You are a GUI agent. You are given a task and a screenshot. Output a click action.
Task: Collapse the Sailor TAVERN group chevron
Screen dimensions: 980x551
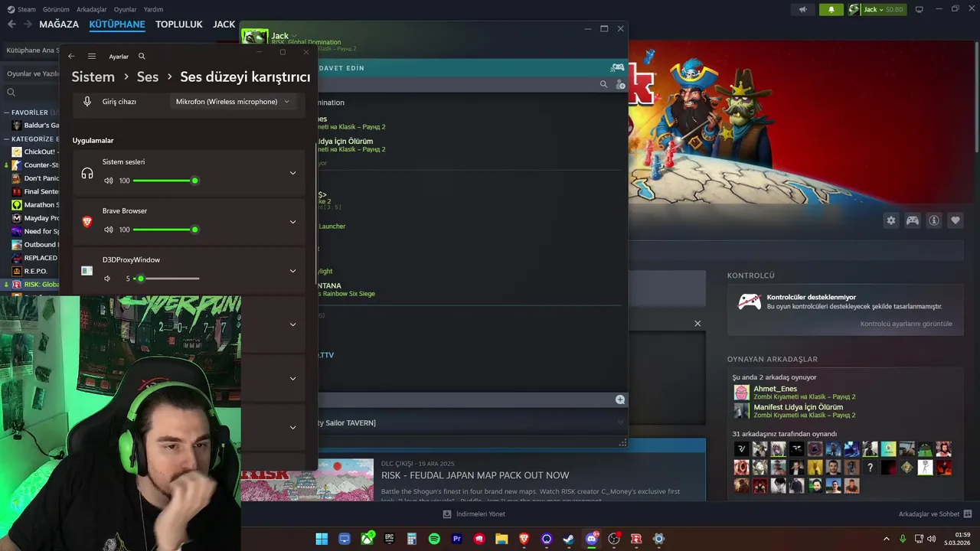[x=620, y=422]
